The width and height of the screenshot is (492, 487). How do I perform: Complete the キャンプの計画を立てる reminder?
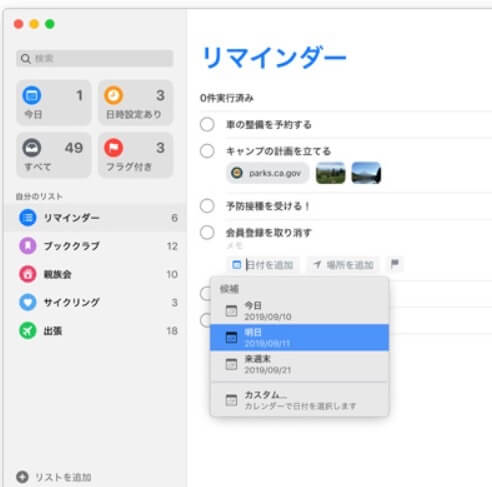click(207, 151)
